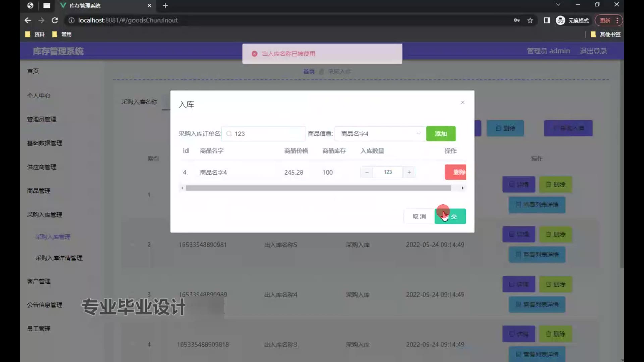Click the bookmark star icon

530,20
